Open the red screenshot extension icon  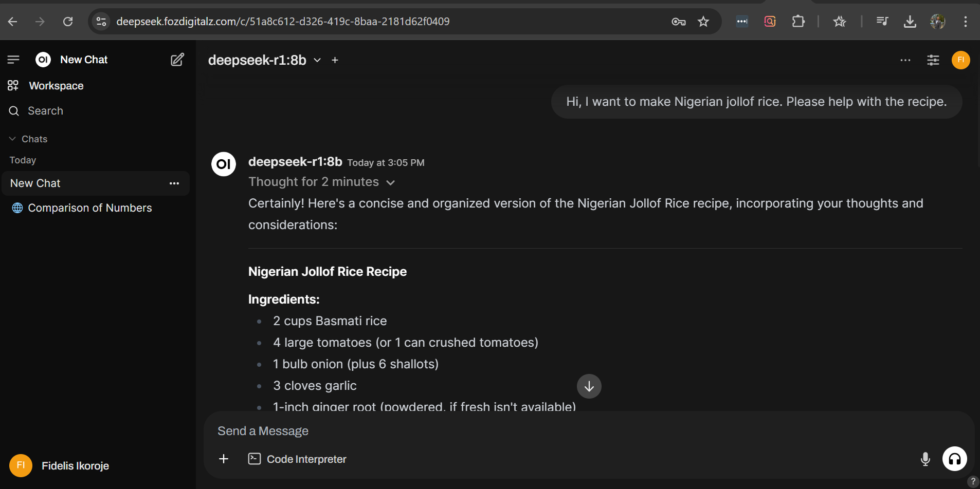click(770, 22)
